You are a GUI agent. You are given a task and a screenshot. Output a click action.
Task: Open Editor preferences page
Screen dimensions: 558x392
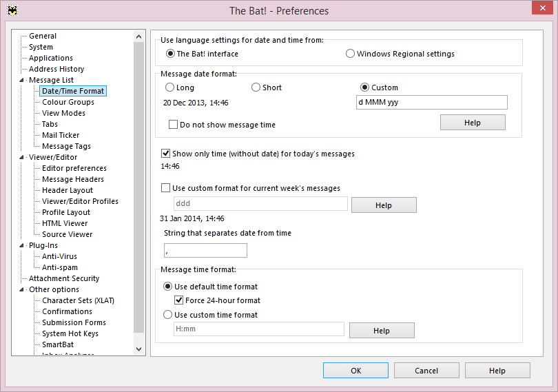(x=74, y=168)
